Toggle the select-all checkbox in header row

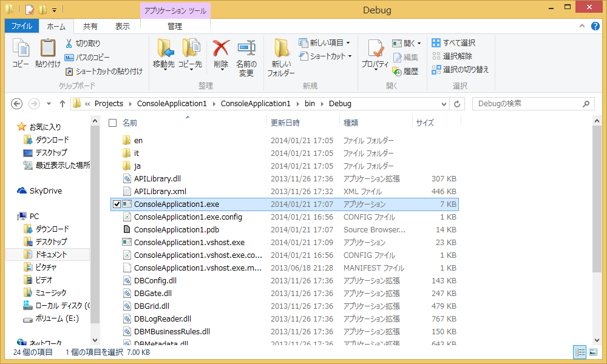tap(112, 123)
